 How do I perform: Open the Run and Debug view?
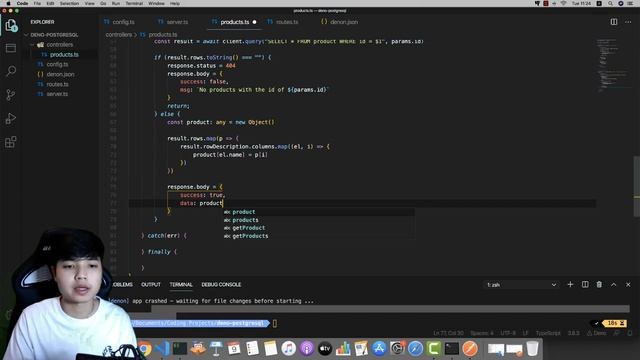(11, 118)
